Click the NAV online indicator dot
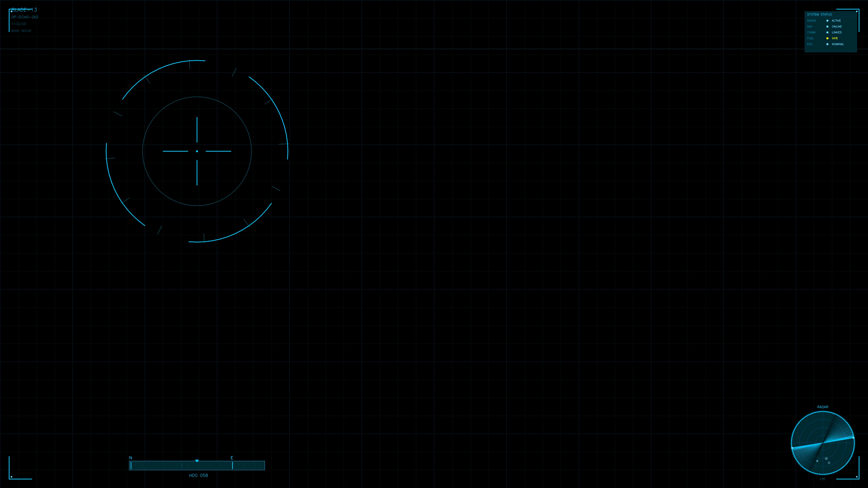868x488 pixels. [828, 27]
